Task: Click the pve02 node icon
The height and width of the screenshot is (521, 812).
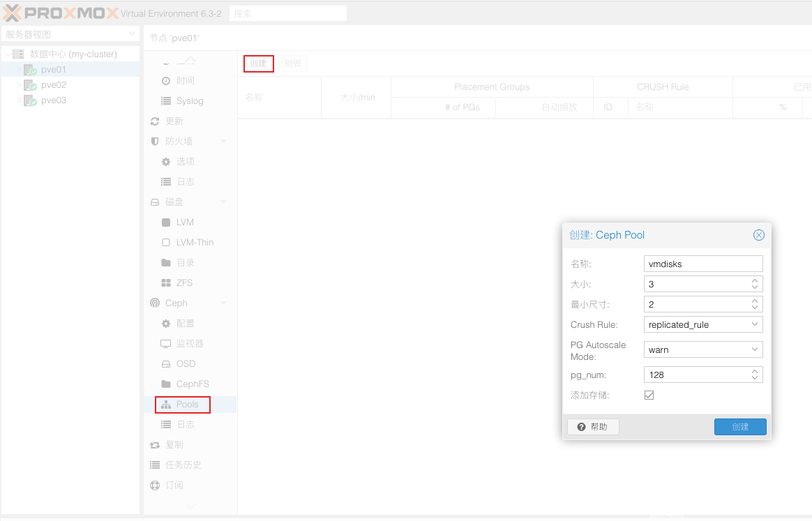Action: coord(30,85)
